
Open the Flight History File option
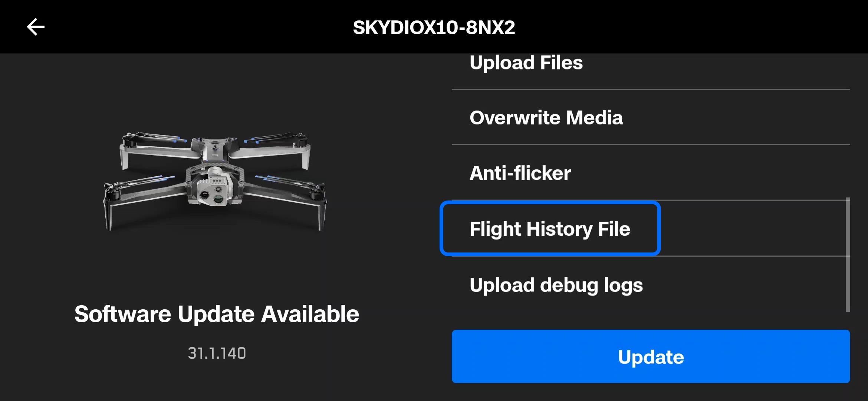tap(550, 229)
